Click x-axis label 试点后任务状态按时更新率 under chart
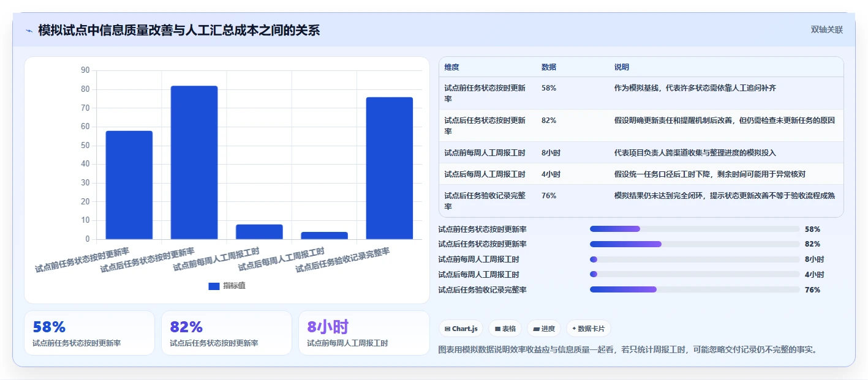The image size is (868, 380). (x=147, y=260)
